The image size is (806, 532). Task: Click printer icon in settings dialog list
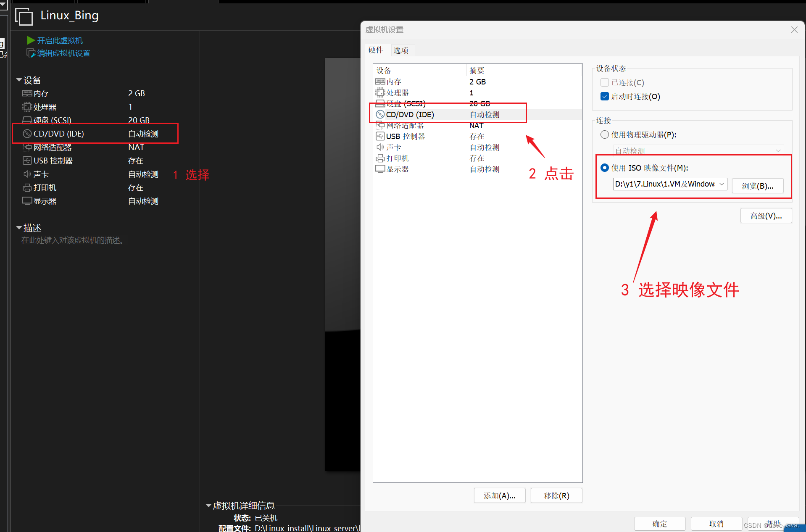coord(380,158)
